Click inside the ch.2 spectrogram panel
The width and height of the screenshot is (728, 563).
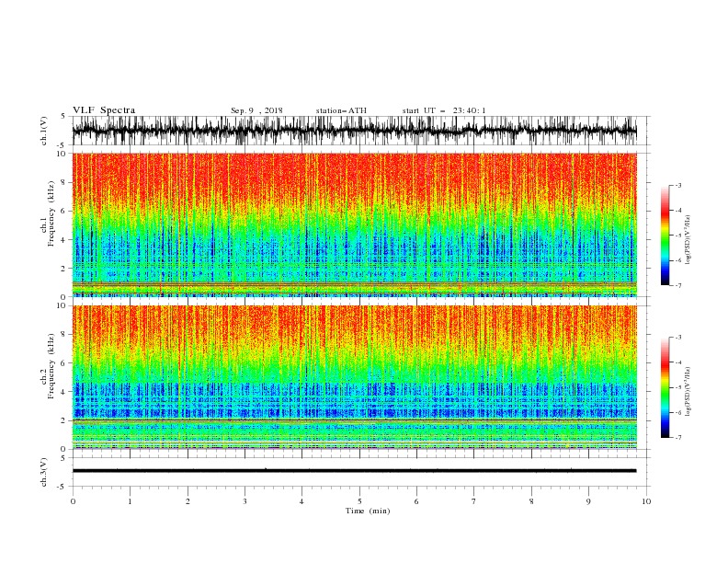(x=354, y=377)
